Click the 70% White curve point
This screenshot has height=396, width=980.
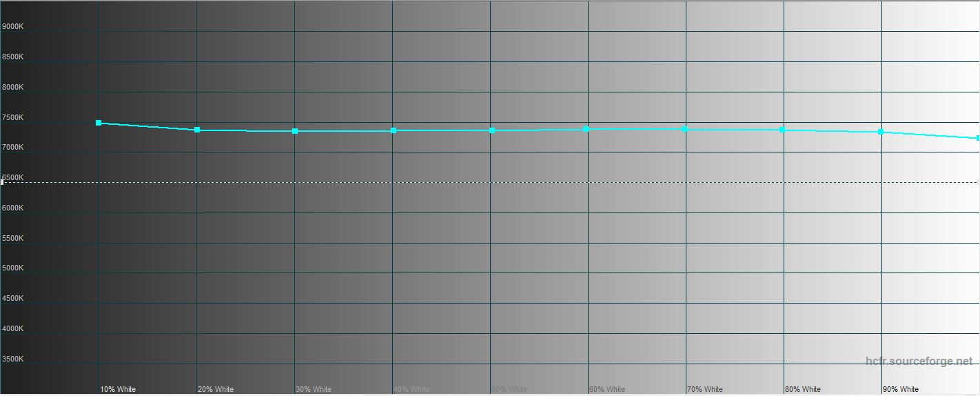pyautogui.click(x=684, y=129)
